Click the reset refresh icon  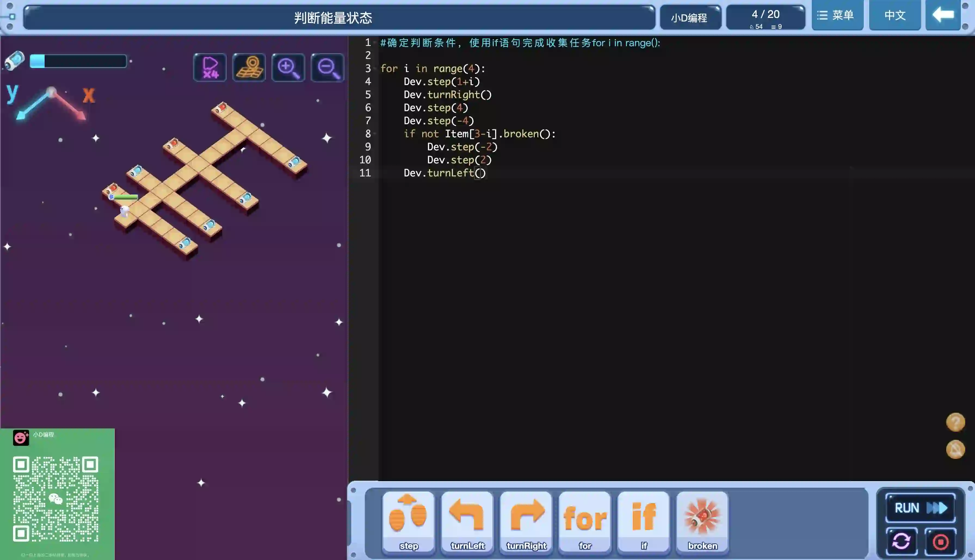click(x=901, y=542)
